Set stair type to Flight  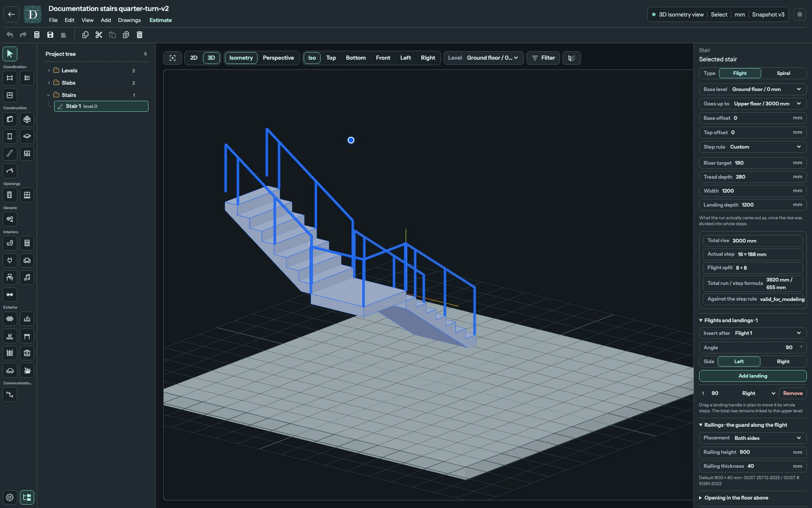pos(740,73)
